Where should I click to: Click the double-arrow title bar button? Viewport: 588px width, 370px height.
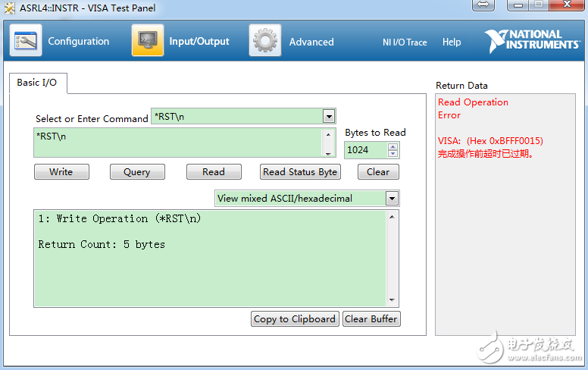click(x=483, y=5)
